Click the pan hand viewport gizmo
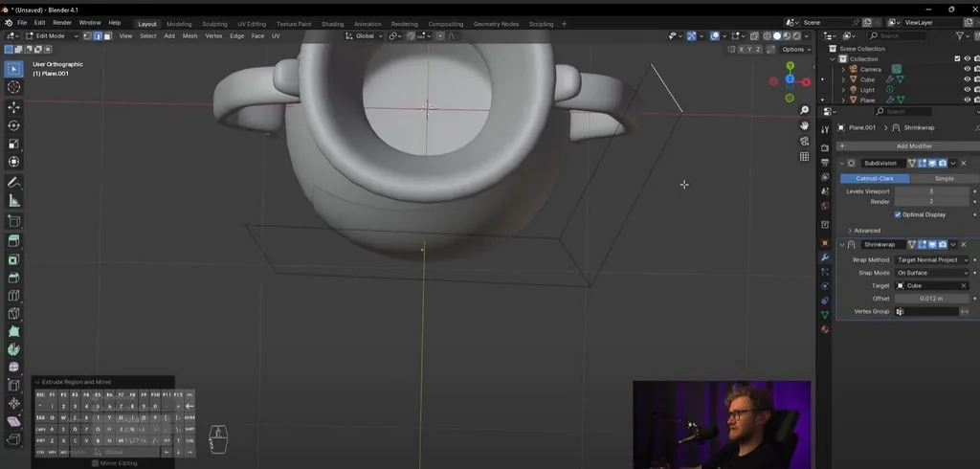Viewport: 980px width, 469px height. [x=804, y=125]
